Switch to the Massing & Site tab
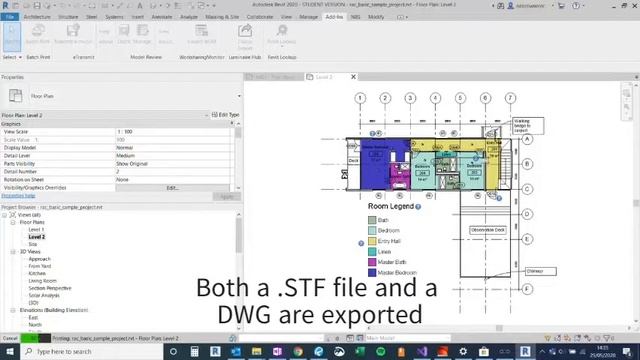Viewport: 640px width, 360px height. 222,17
